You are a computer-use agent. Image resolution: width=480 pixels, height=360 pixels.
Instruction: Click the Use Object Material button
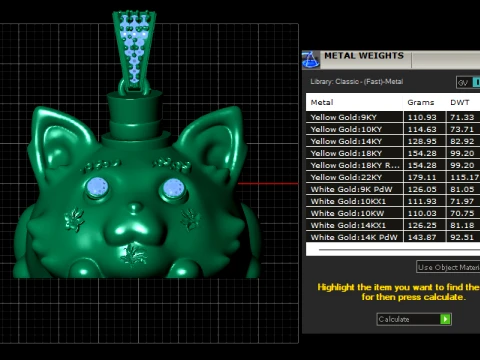(x=448, y=267)
